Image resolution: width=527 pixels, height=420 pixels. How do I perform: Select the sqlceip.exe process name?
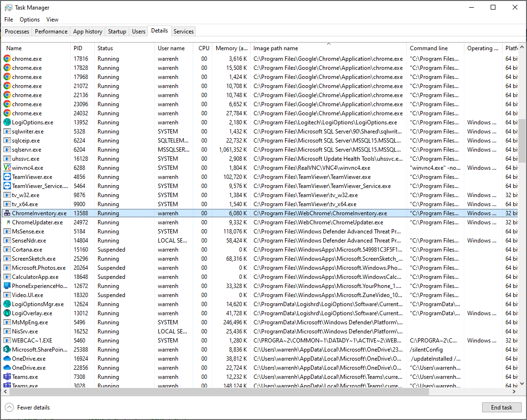pos(26,141)
